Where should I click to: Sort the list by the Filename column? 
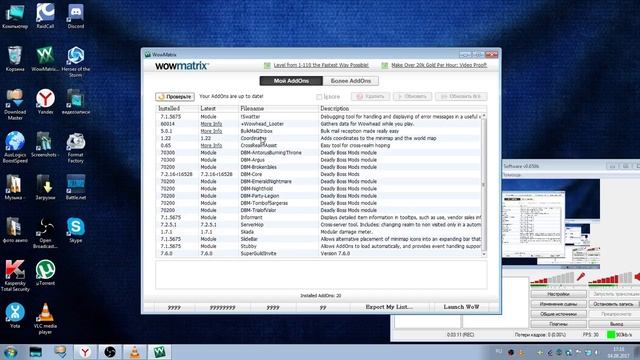coord(278,109)
